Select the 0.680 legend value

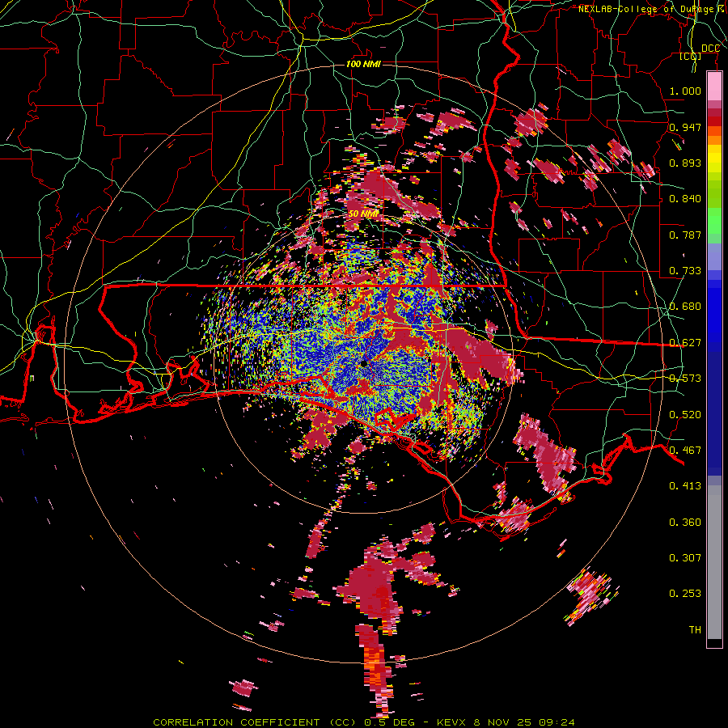point(685,307)
